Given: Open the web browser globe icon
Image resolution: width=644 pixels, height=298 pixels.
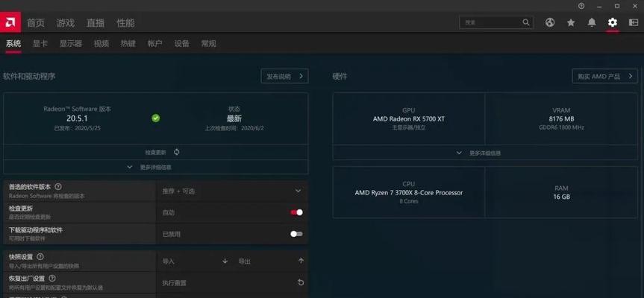Looking at the screenshot, I should pyautogui.click(x=550, y=22).
